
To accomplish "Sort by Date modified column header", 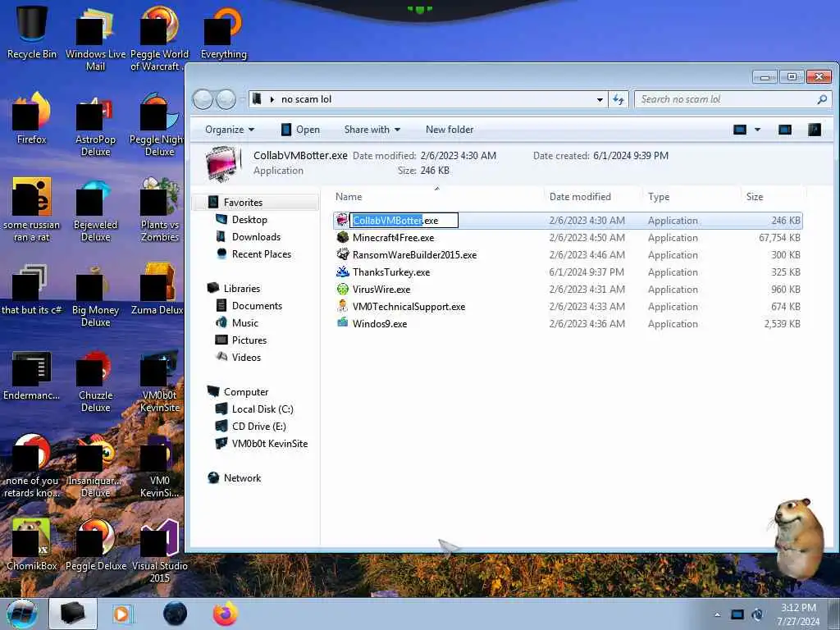I will coord(593,197).
